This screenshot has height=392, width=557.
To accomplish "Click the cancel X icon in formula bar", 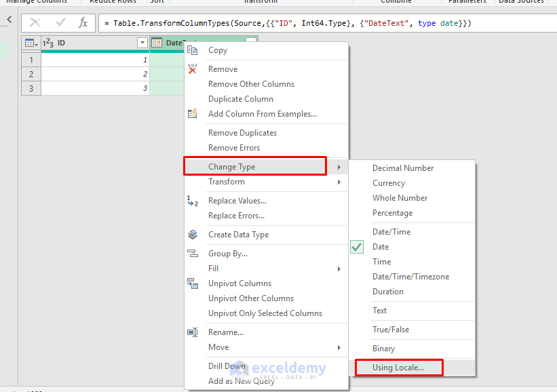I will pyautogui.click(x=35, y=23).
